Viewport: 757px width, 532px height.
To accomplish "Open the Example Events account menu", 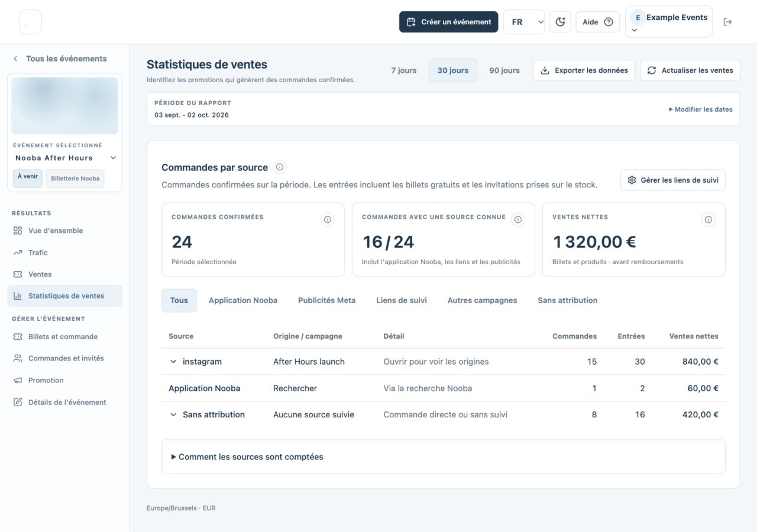I will click(669, 22).
